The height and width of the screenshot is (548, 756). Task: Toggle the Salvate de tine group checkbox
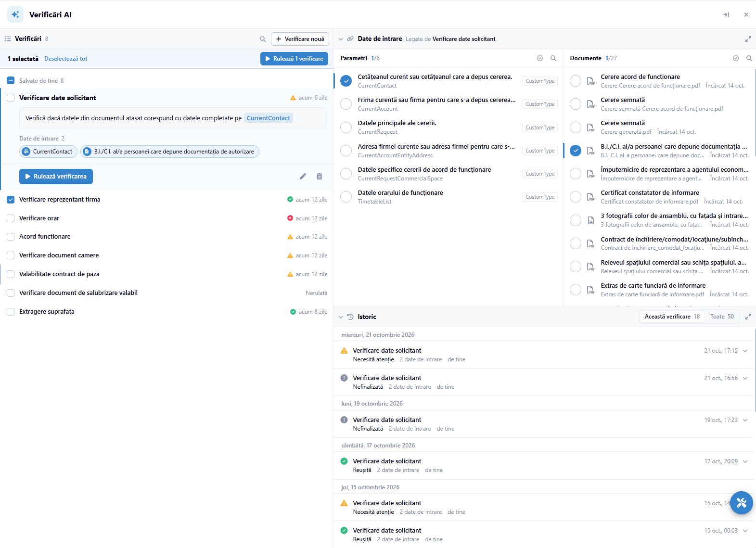coord(11,81)
